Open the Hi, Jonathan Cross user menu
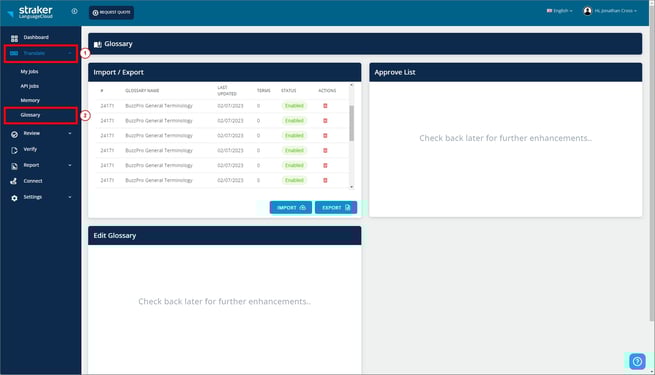655x375 pixels. point(610,11)
